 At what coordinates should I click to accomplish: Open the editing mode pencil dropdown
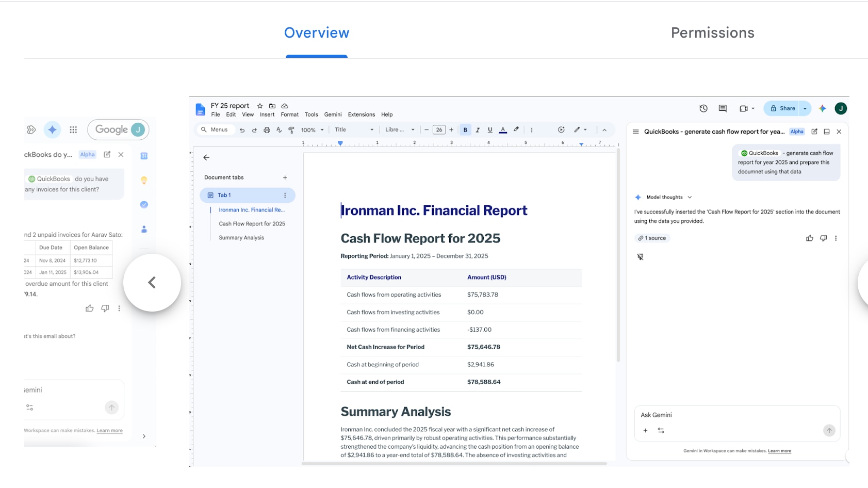tap(580, 130)
